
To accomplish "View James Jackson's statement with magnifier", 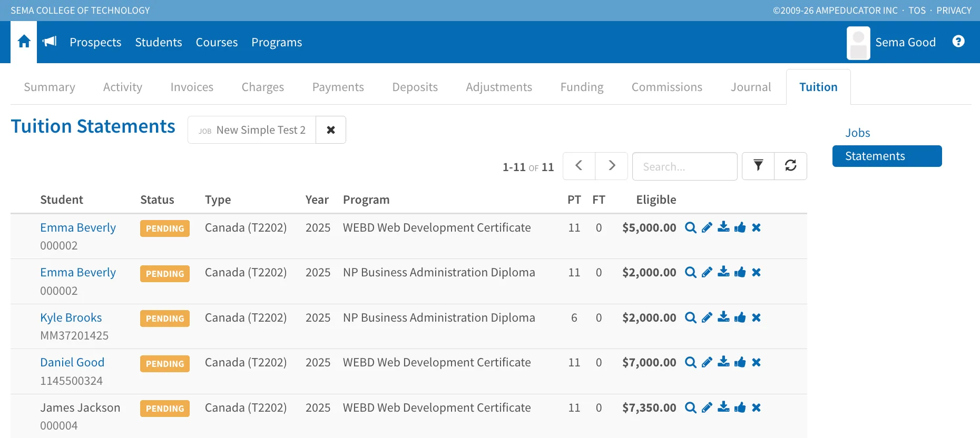I will coord(691,407).
